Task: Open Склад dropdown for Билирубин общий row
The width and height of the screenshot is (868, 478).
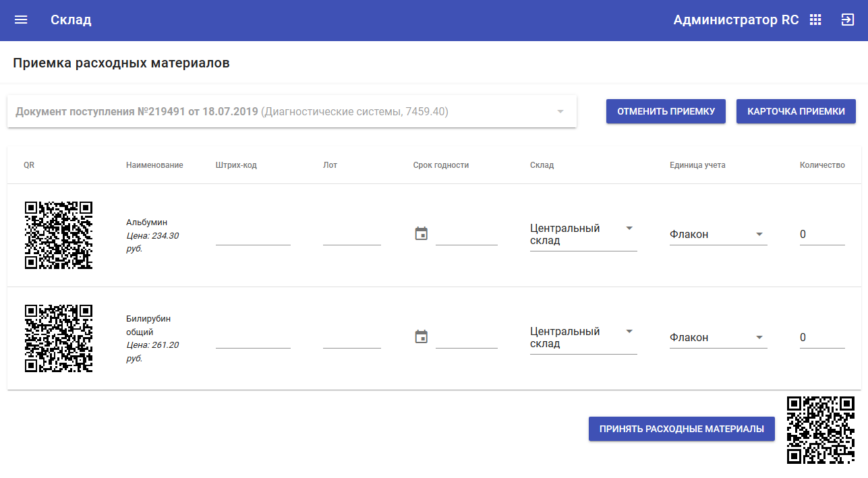Action: (x=583, y=338)
